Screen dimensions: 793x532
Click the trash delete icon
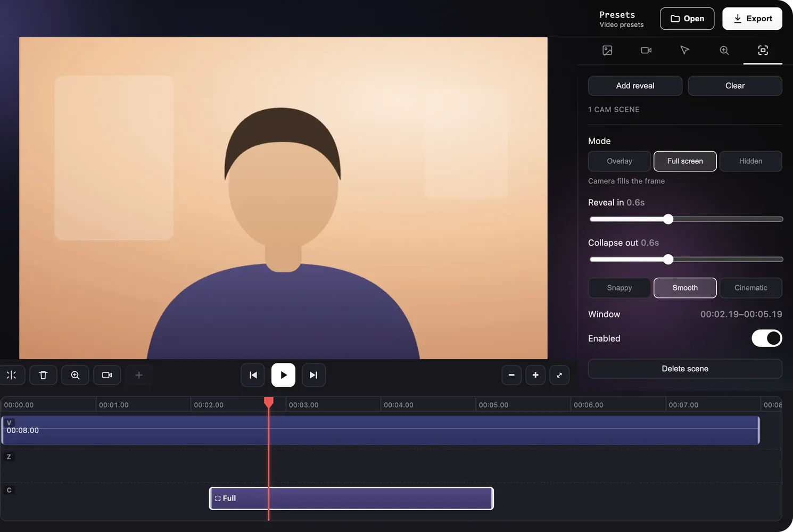pyautogui.click(x=43, y=375)
